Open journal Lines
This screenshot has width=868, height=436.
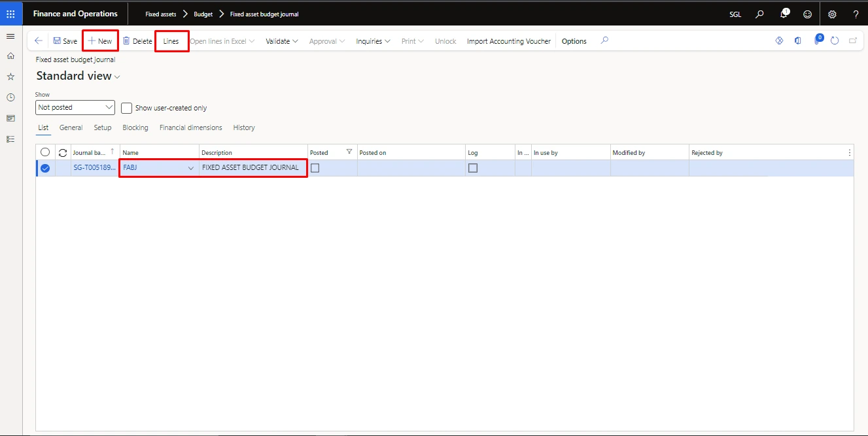[171, 41]
